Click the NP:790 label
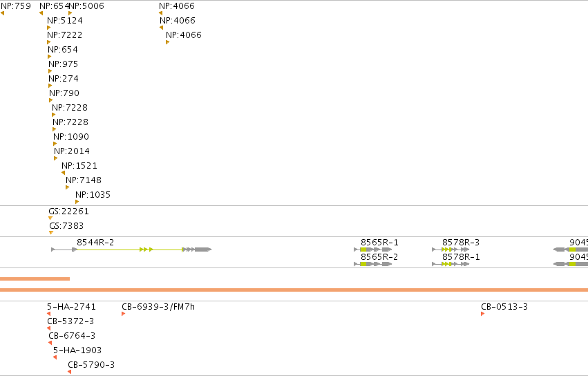Viewport: 588px width, 376px height. pyautogui.click(x=64, y=93)
